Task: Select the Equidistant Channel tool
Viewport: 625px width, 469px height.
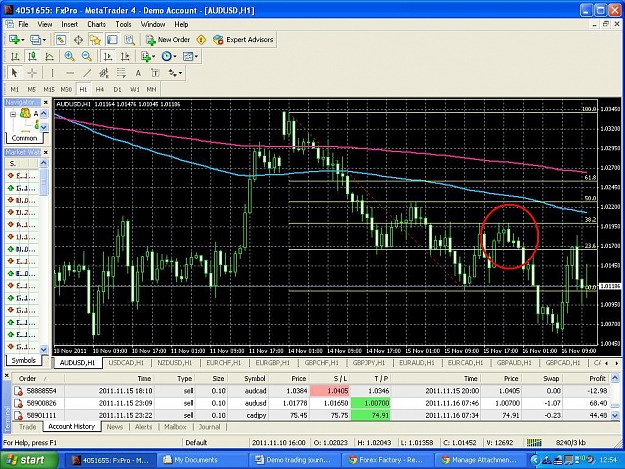Action: tap(104, 73)
